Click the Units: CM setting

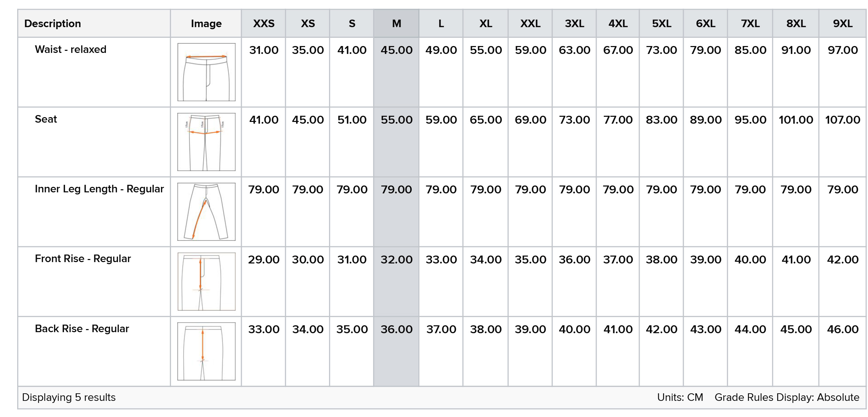coord(680,397)
